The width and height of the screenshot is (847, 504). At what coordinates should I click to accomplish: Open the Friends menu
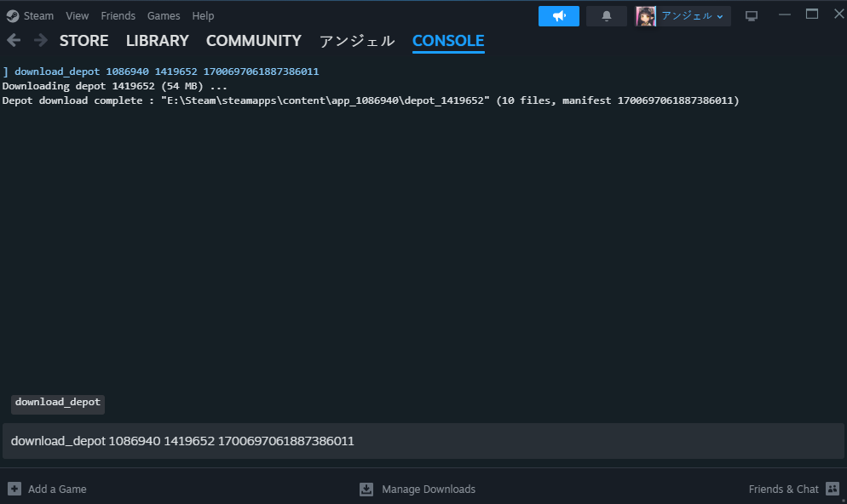118,16
